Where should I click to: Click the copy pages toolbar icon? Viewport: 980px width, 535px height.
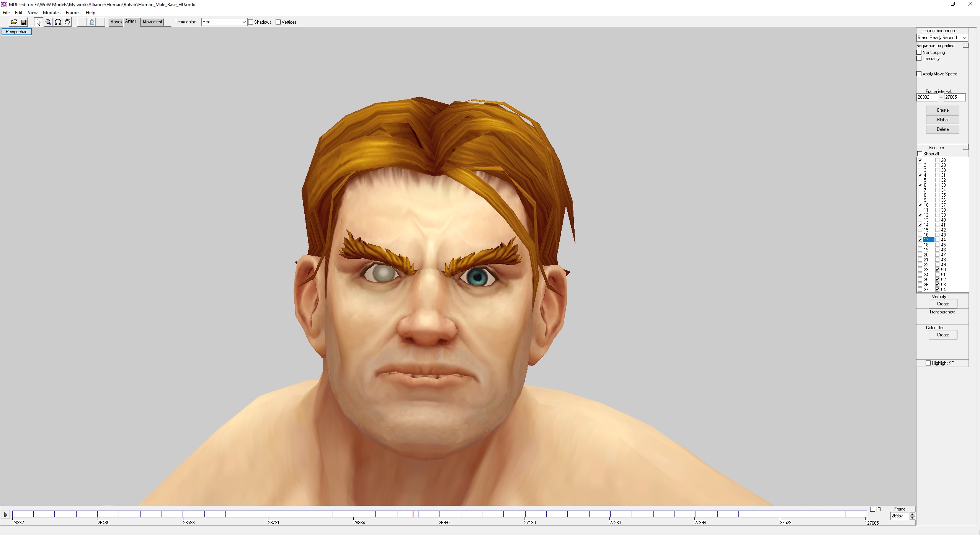91,22
